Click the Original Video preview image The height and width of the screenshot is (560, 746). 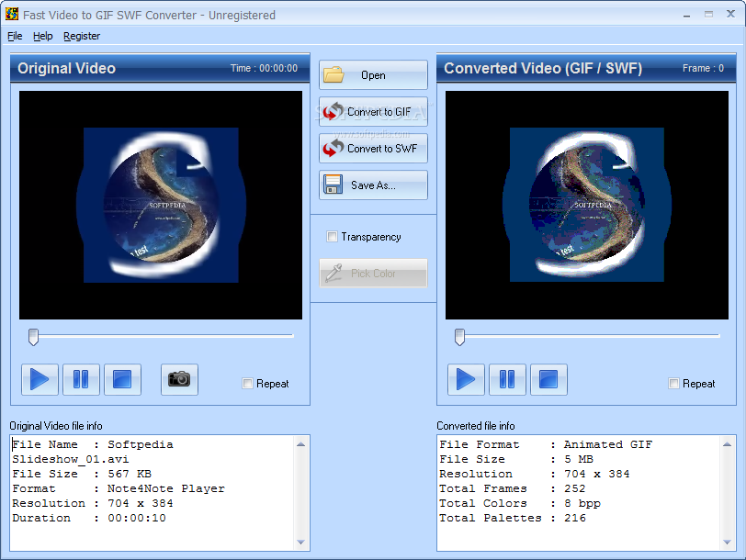(x=161, y=206)
